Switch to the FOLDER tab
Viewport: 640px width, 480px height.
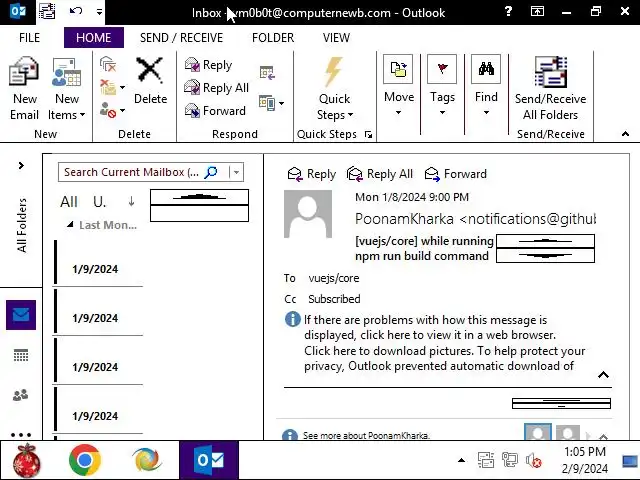pos(273,38)
